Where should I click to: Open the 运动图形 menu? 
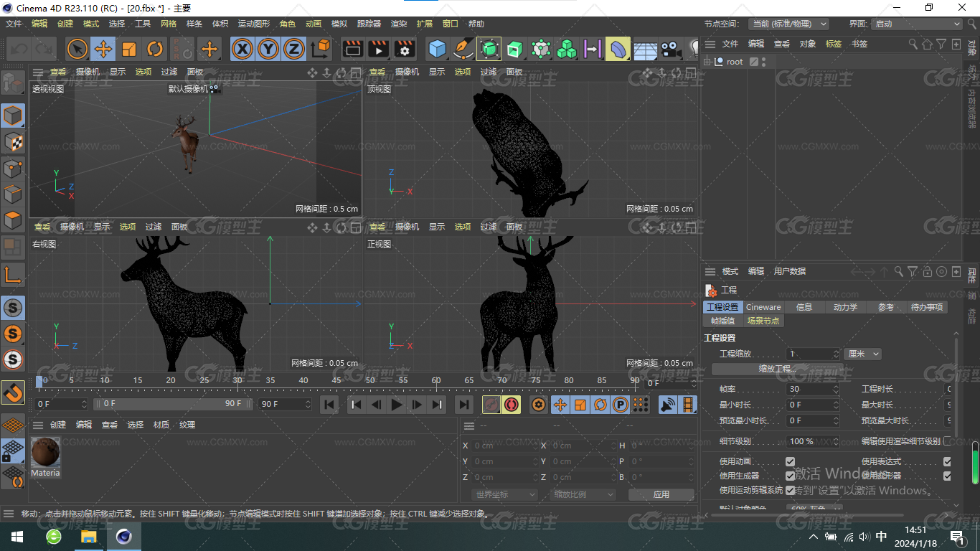click(254, 24)
